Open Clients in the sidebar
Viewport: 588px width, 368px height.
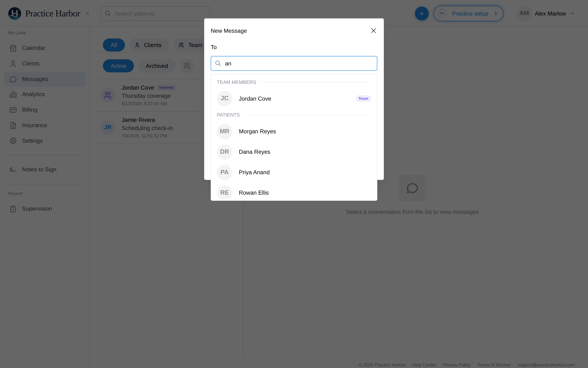coord(45,64)
